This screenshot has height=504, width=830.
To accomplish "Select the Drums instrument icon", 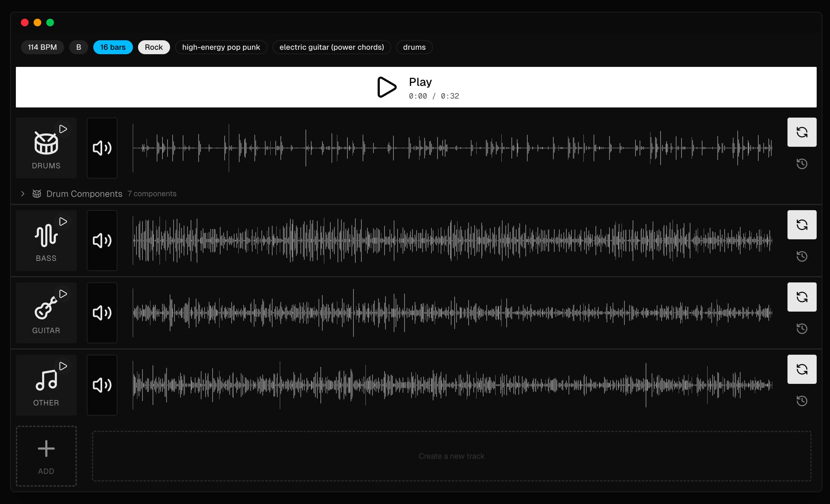I will point(46,144).
